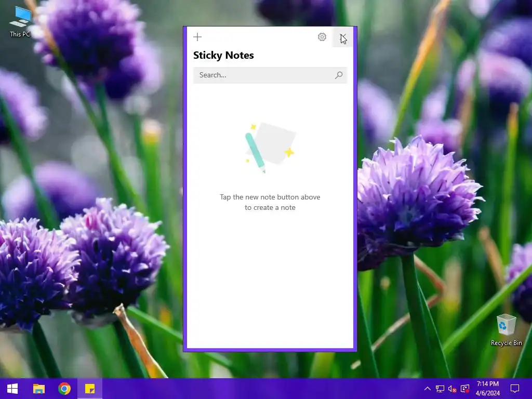
Task: Open Sticky Notes settings gear
Action: click(x=322, y=37)
